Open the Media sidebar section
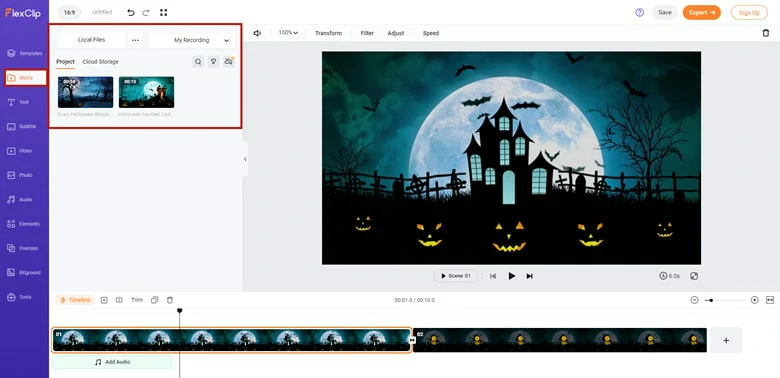The width and height of the screenshot is (780, 378). pyautogui.click(x=25, y=78)
